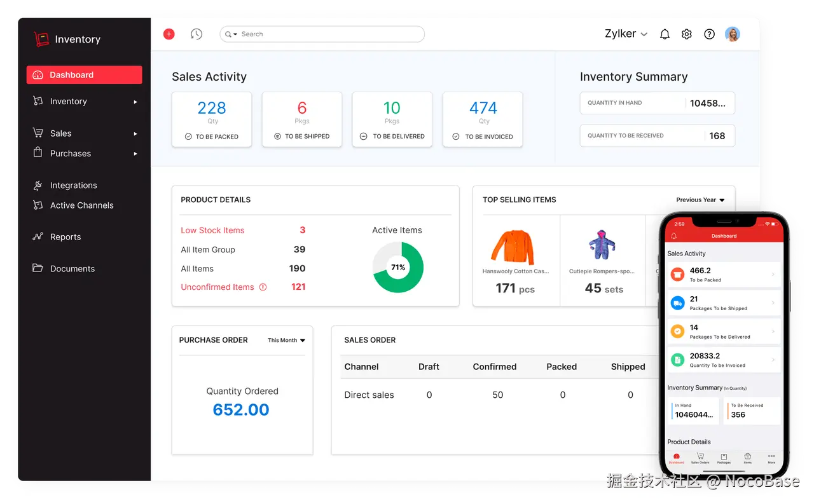Open the Previous Year dropdown in Top Selling Items
814x504 pixels.
point(700,200)
